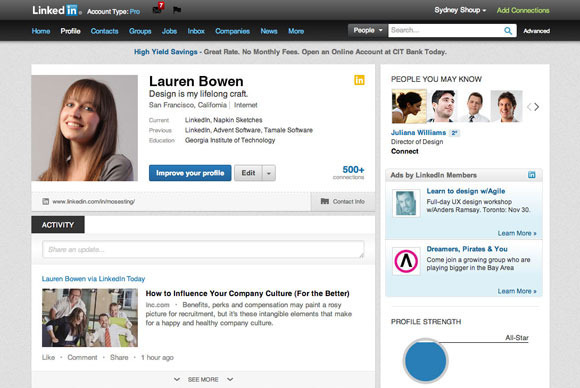Open the Companies menu
Screen dimensions: 580x388
coord(232,31)
